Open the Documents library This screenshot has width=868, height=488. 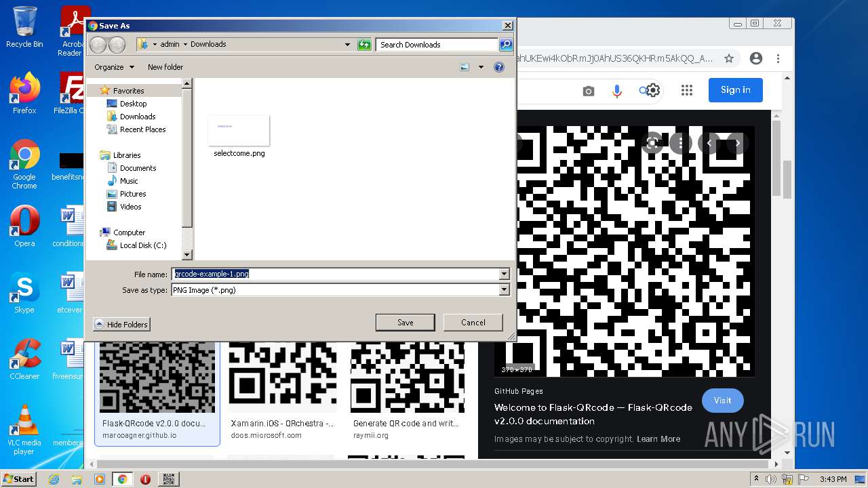coord(138,168)
